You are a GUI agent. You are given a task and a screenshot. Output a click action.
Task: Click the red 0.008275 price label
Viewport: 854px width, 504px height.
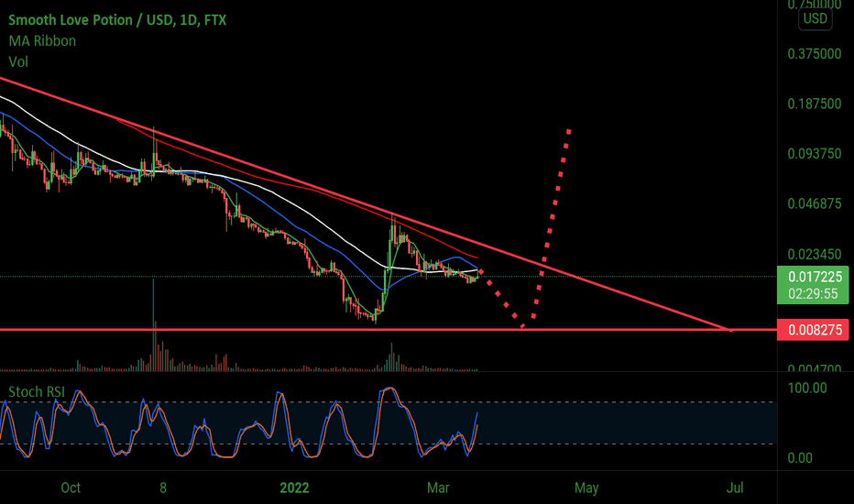tap(815, 330)
